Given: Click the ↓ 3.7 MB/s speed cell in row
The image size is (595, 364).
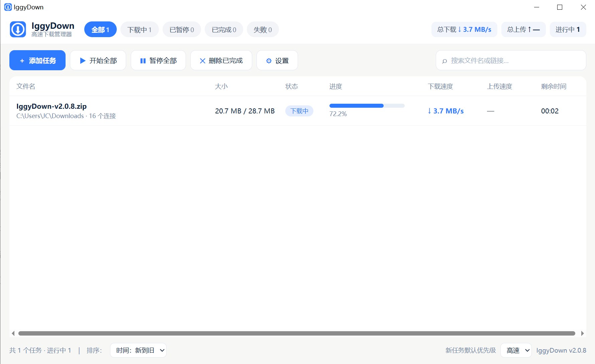Looking at the screenshot, I should pos(446,111).
